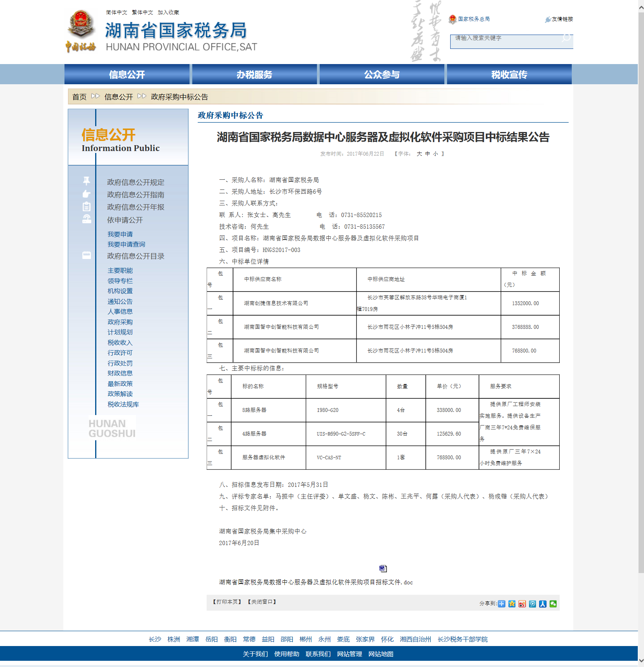The image size is (644, 667).
Task: Click the search keyword input field
Action: pos(505,38)
